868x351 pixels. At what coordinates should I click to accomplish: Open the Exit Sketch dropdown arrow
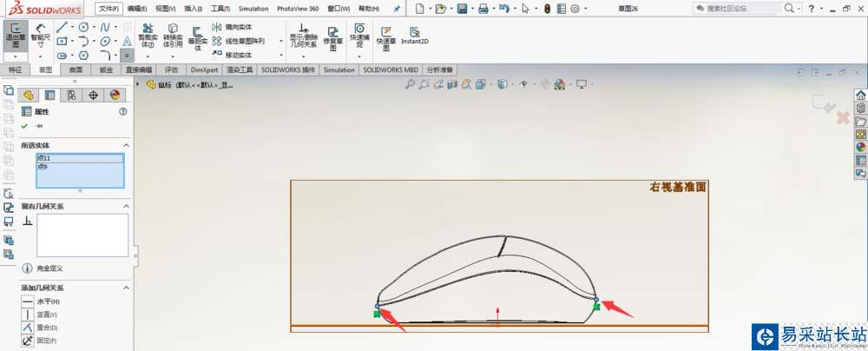click(16, 56)
